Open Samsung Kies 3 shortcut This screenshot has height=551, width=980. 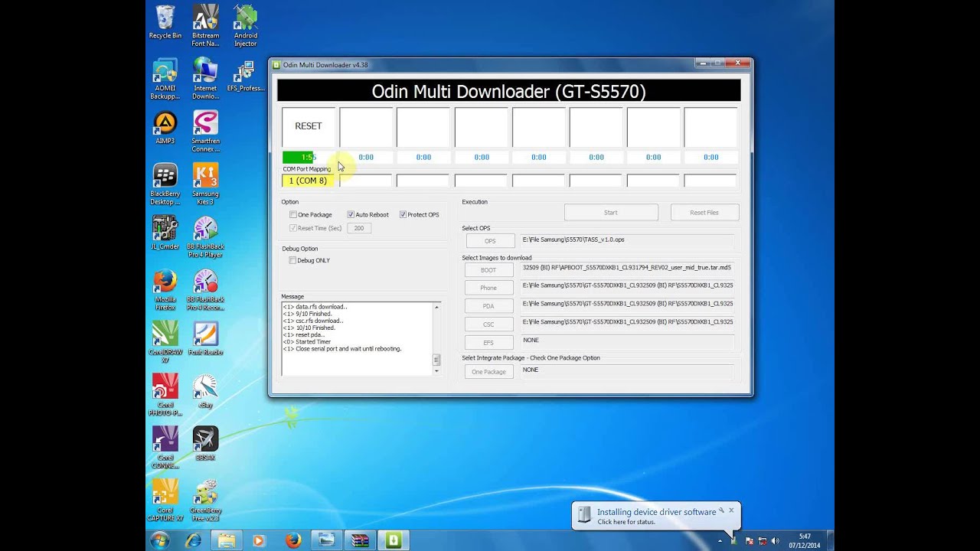point(205,184)
